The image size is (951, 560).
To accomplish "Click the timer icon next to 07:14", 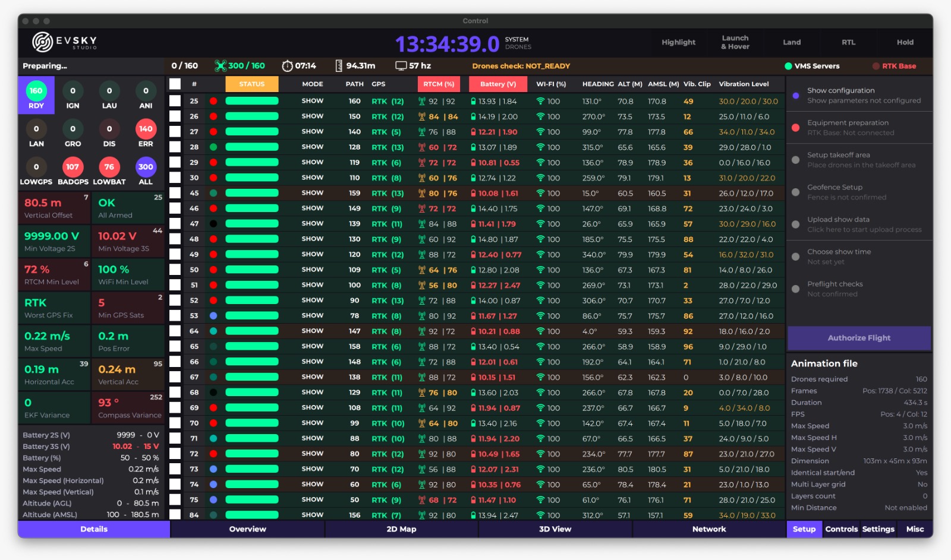I will pos(287,66).
